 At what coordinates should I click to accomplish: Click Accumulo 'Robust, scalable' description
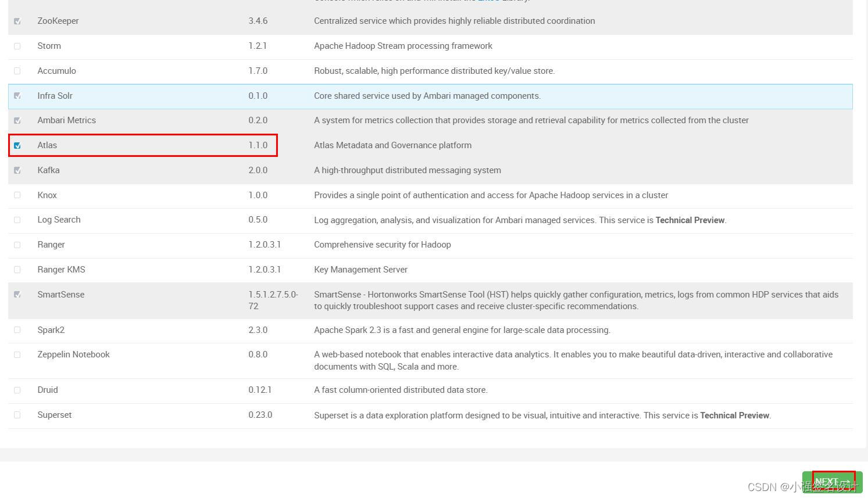coord(435,71)
